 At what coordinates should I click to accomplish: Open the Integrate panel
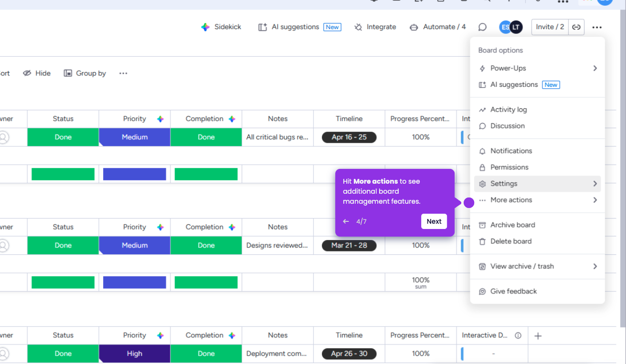375,27
